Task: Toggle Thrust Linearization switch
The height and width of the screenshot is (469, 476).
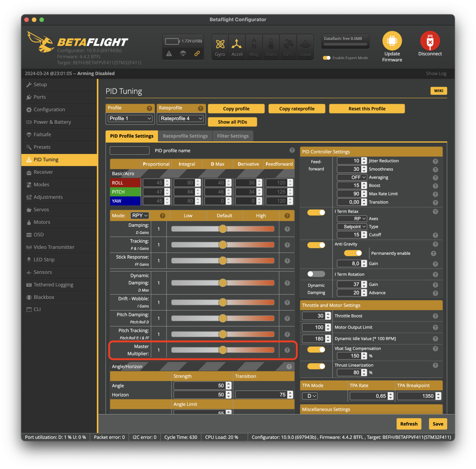Action: pos(316,366)
